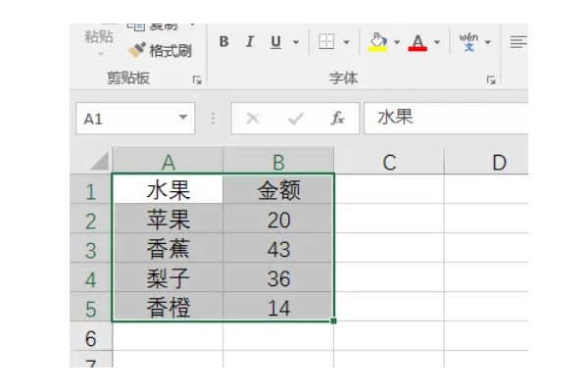The width and height of the screenshot is (588, 392).
Task: Select row 3 header
Action: click(x=91, y=248)
